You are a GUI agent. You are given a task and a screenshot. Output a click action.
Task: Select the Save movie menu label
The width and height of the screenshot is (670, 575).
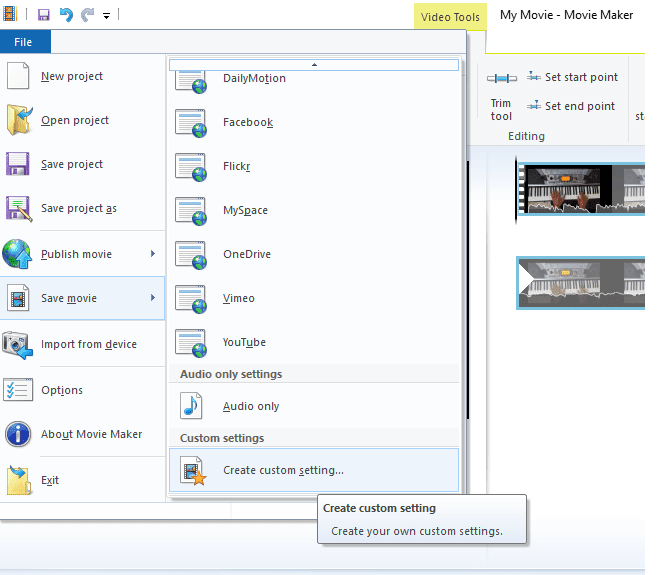click(x=69, y=298)
